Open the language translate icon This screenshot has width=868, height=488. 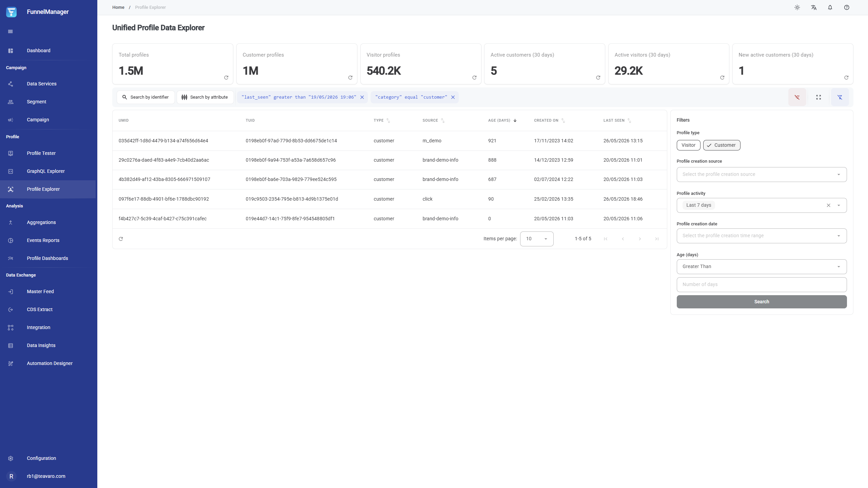pyautogui.click(x=814, y=7)
